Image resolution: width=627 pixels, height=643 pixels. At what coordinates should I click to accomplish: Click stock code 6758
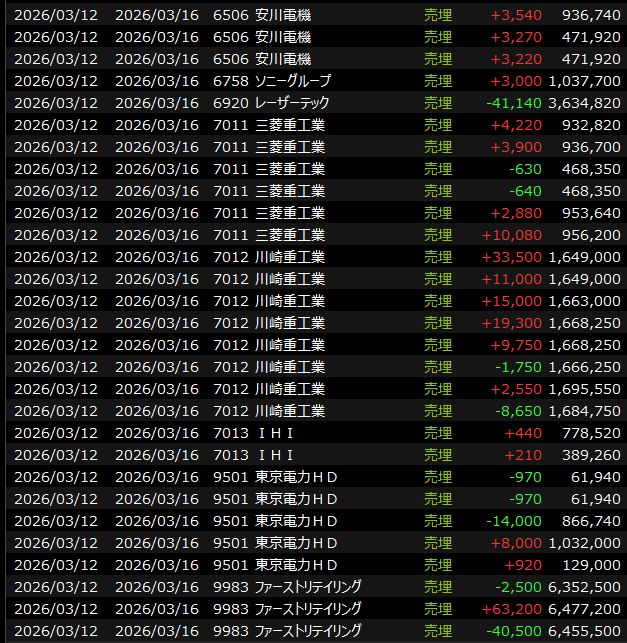tap(230, 80)
